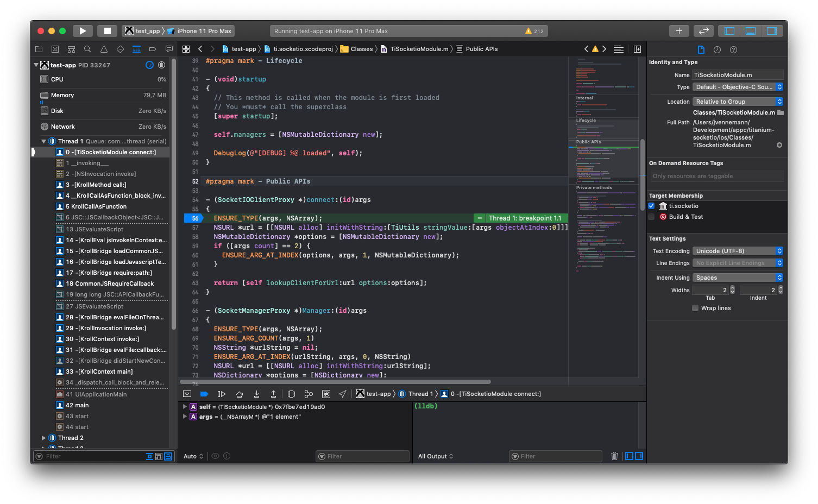The height and width of the screenshot is (504, 818).
Task: Go forward in editor history
Action: click(x=212, y=49)
